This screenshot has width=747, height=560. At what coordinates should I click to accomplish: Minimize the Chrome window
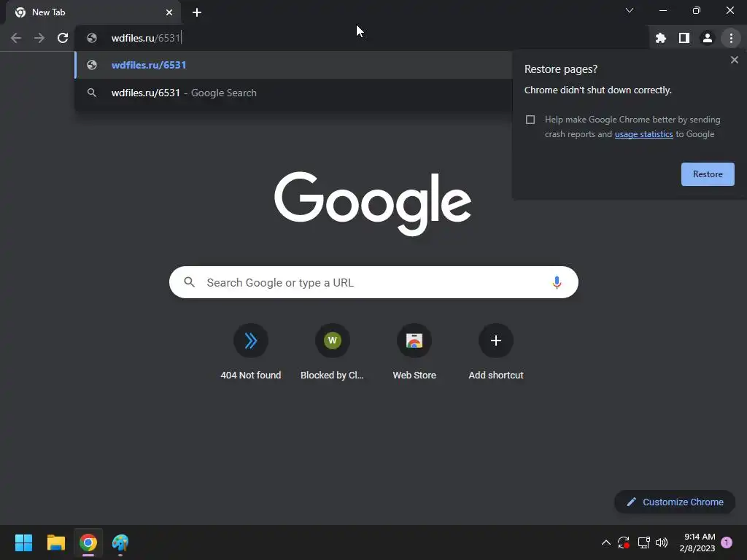coord(662,10)
